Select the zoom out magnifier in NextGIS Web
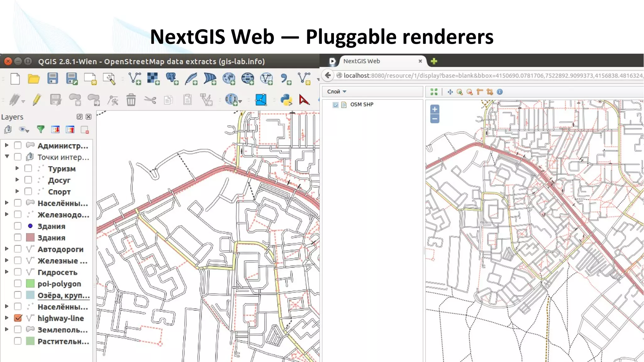 point(469,92)
